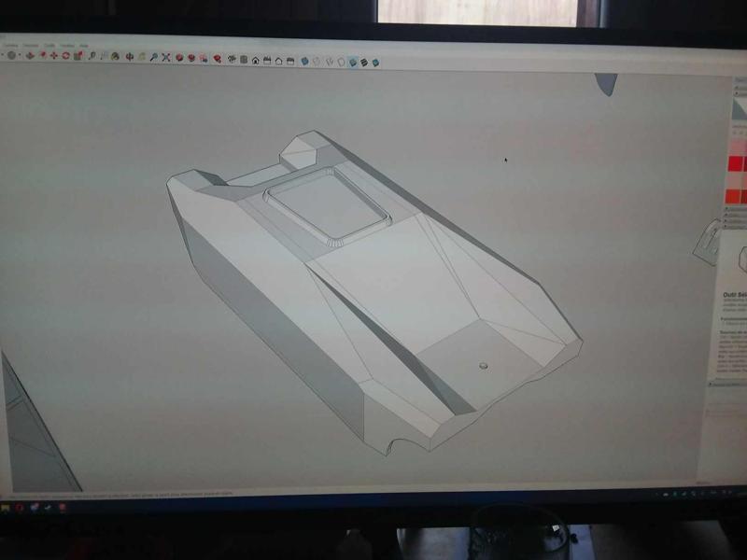Activate the Orbit camera tool
Screen dimensions: 747x560
[x=129, y=57]
